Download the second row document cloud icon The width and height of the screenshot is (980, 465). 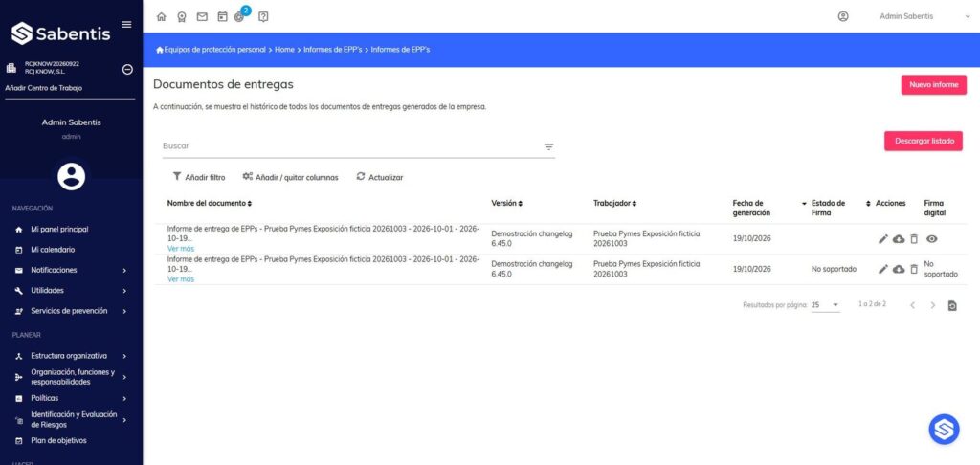tap(899, 269)
